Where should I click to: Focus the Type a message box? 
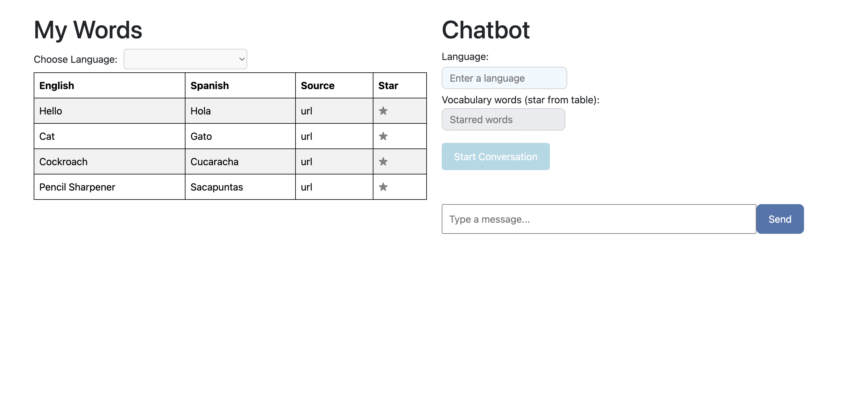point(599,219)
